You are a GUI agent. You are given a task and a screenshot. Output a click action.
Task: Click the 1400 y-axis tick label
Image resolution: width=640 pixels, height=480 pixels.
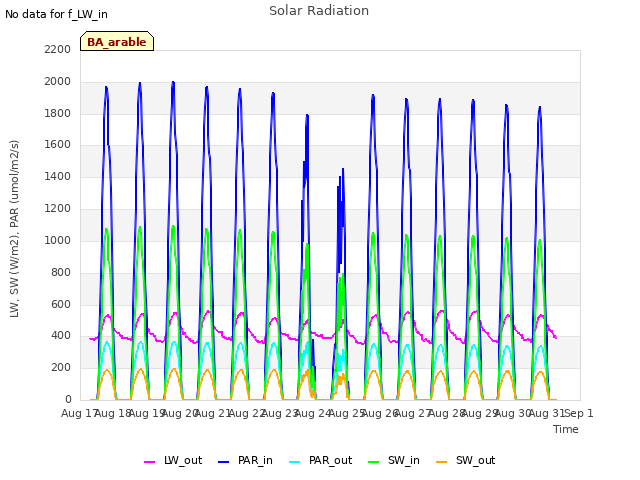(58, 176)
